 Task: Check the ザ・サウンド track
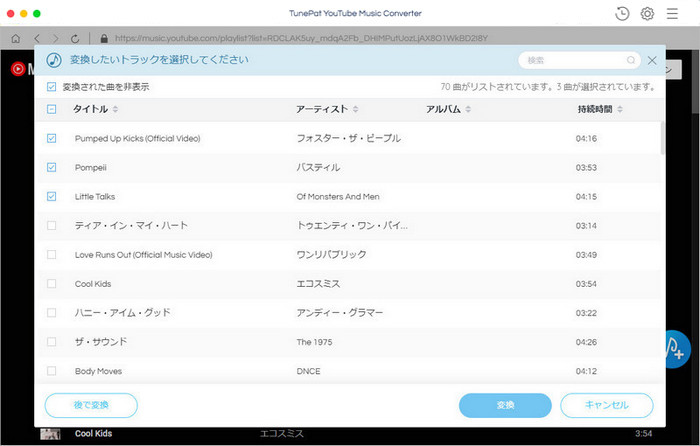coord(51,342)
